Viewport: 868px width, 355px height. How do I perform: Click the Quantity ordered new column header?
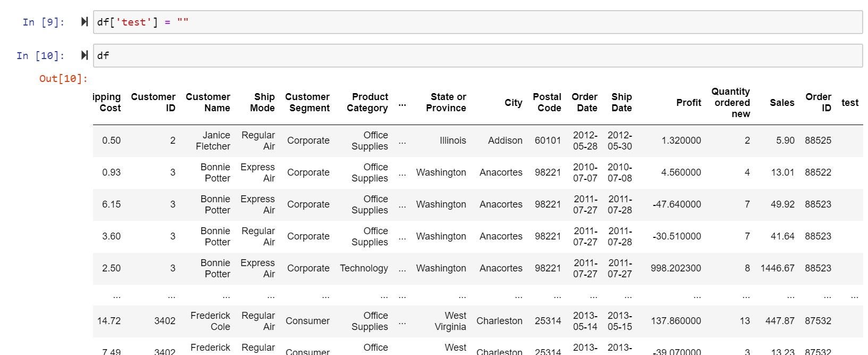pos(731,103)
